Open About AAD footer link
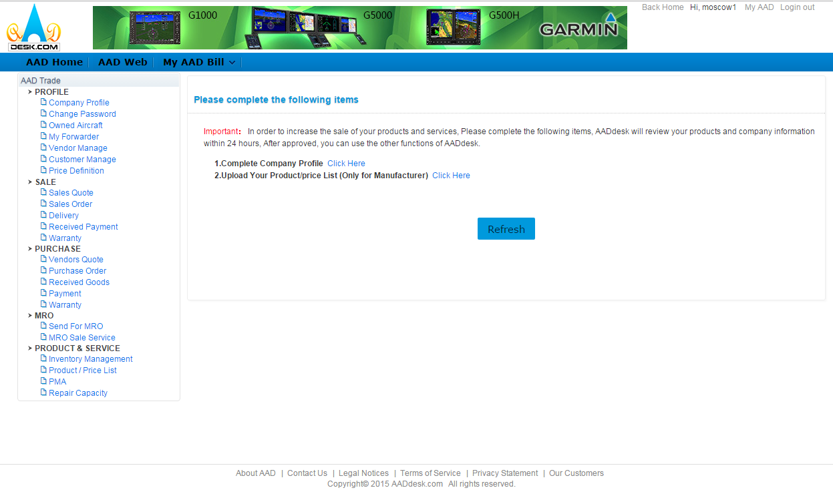The width and height of the screenshot is (833, 504). (x=255, y=473)
